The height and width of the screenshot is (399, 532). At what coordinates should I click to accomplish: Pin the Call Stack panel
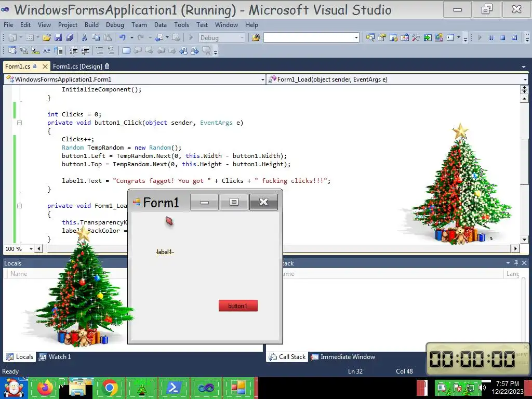(x=516, y=263)
